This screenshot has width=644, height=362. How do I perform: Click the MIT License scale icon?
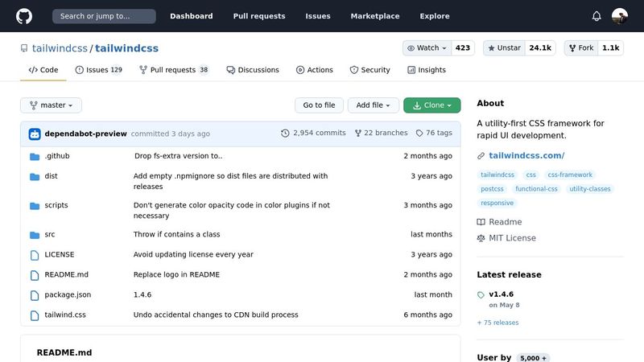point(481,238)
